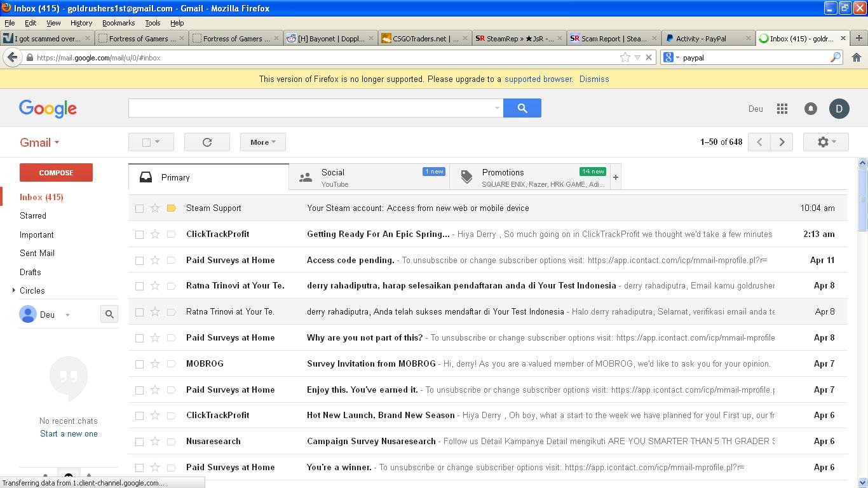This screenshot has width=868, height=488.
Task: Click inside the Gmail search field
Action: [311, 108]
